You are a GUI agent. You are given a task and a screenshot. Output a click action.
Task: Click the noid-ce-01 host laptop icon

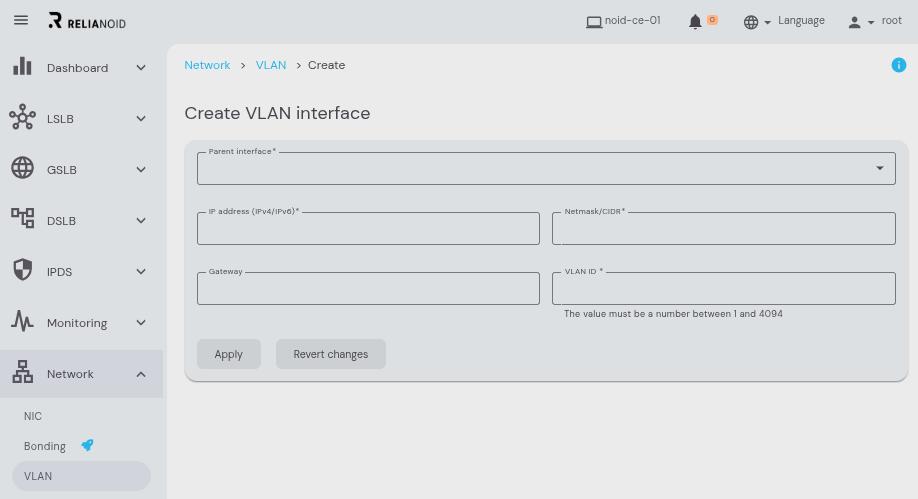[x=594, y=22]
